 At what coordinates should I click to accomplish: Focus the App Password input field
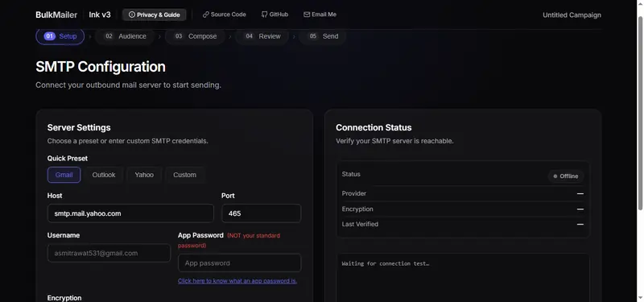click(239, 263)
